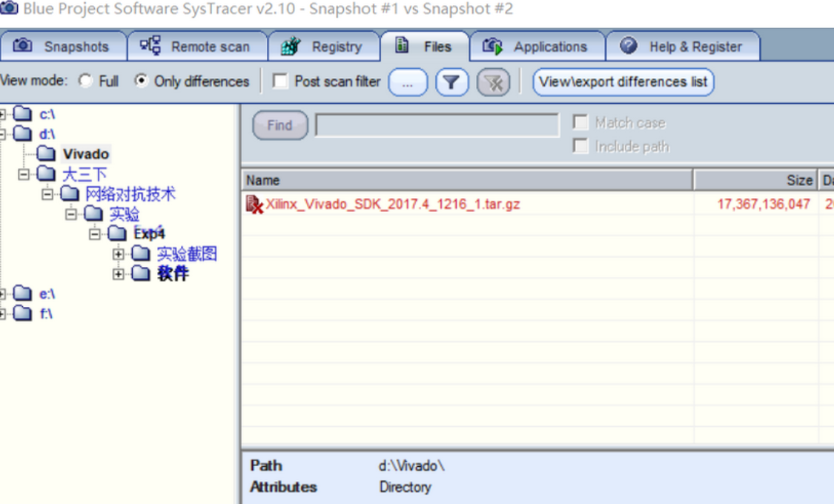This screenshot has width=834, height=504.
Task: Click the e:\ drive folder icon
Action: tap(22, 293)
